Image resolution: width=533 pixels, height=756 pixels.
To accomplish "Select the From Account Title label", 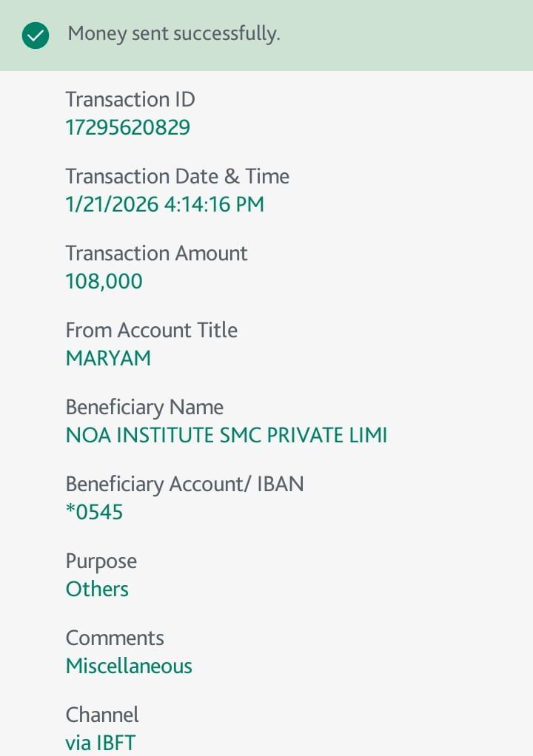I will pyautogui.click(x=152, y=330).
